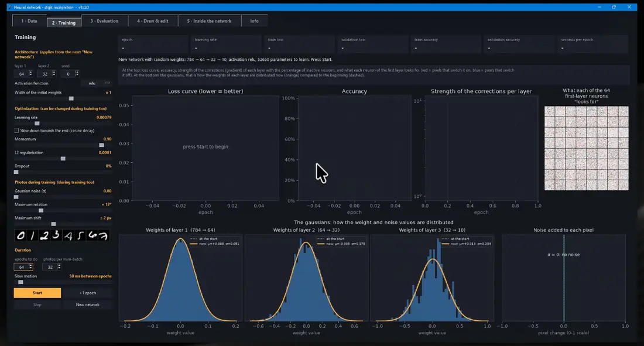Click the seconds per epoch stat card
Viewport: 644px width, 346px height.
coord(592,44)
